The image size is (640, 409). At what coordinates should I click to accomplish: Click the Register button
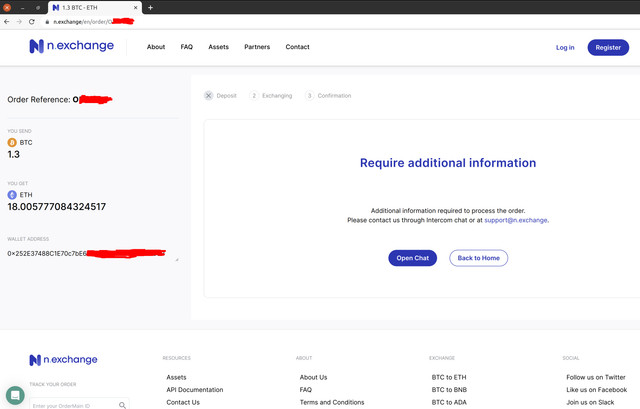(608, 47)
